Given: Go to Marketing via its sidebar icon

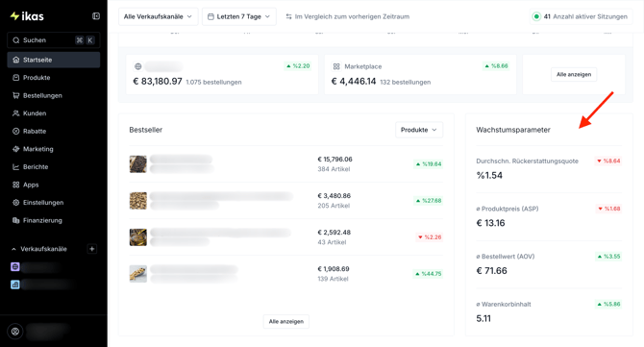Looking at the screenshot, I should click(16, 149).
